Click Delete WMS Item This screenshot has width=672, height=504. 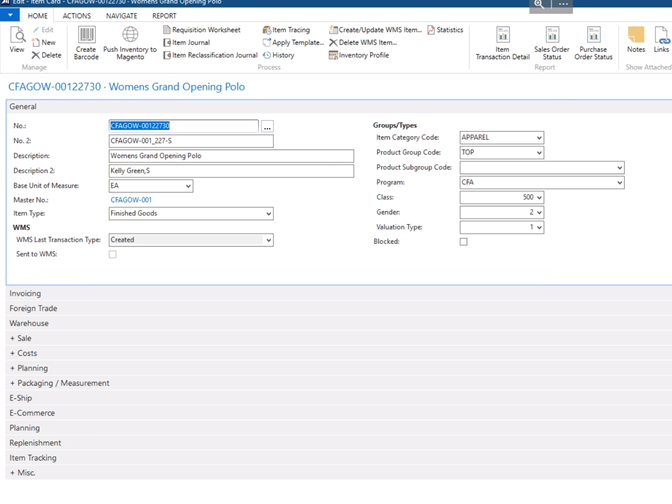363,42
